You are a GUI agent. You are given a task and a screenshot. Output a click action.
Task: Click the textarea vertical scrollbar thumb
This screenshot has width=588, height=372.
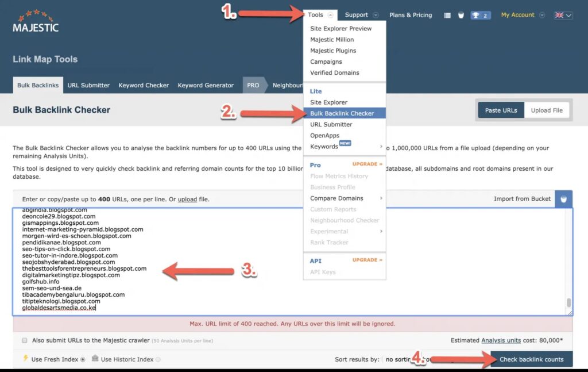(568, 302)
